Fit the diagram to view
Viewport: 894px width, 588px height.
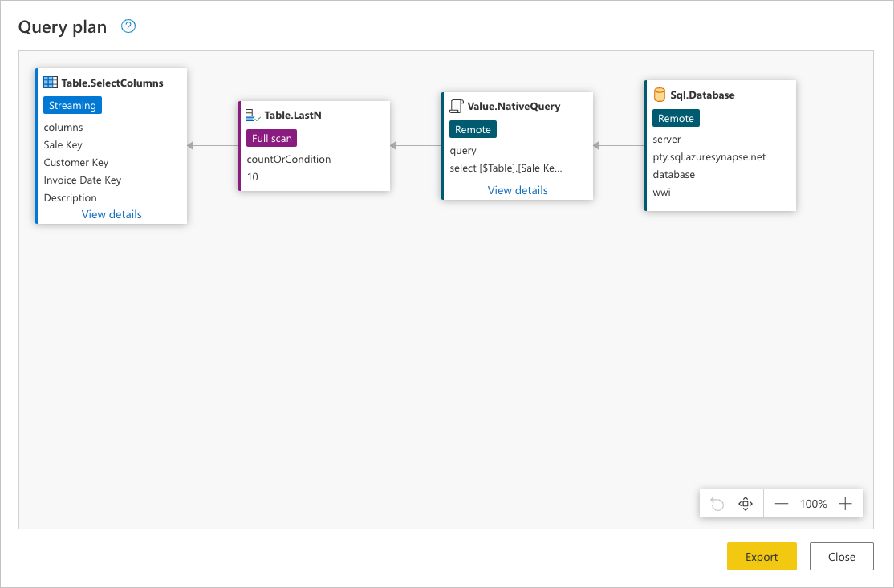coord(746,504)
